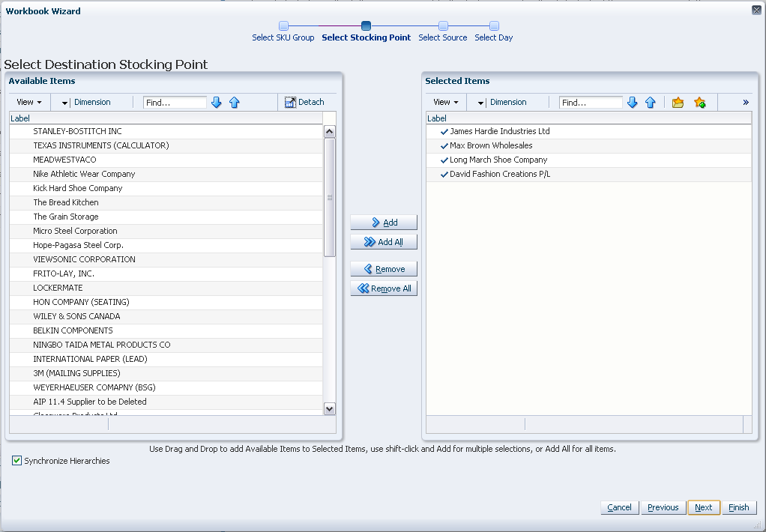Select James Hardie Industries Ltd in Selected Items
This screenshot has height=532, width=766.
588,131
